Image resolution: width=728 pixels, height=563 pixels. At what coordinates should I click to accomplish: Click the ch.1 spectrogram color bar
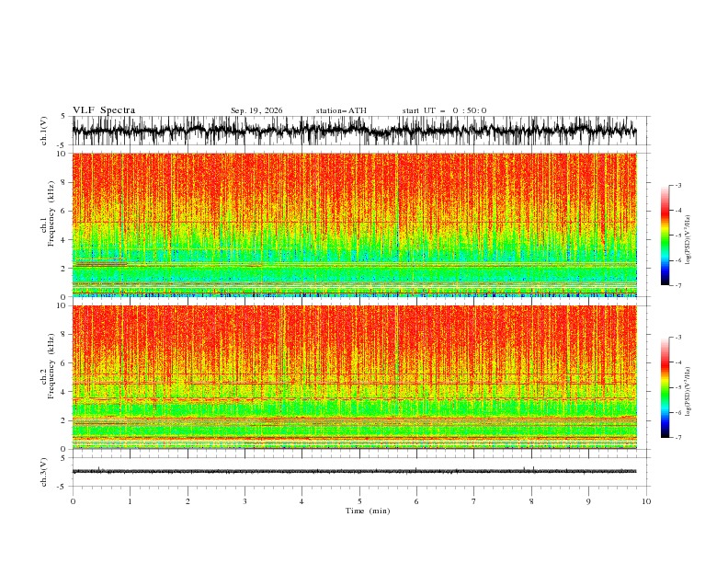[x=665, y=236]
